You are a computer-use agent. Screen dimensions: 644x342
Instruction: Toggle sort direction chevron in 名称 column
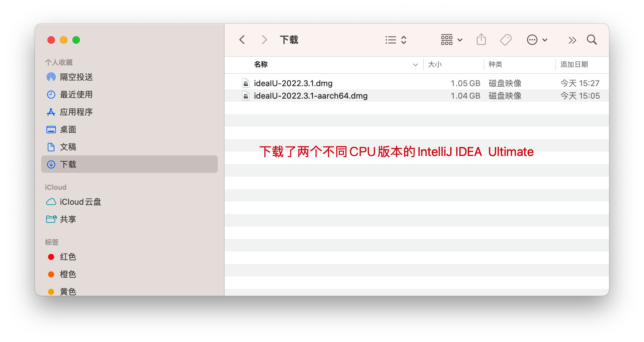pyautogui.click(x=415, y=65)
